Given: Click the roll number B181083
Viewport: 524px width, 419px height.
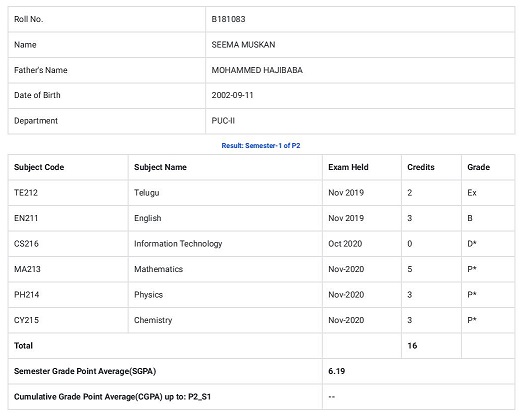Looking at the screenshot, I should click(x=228, y=19).
